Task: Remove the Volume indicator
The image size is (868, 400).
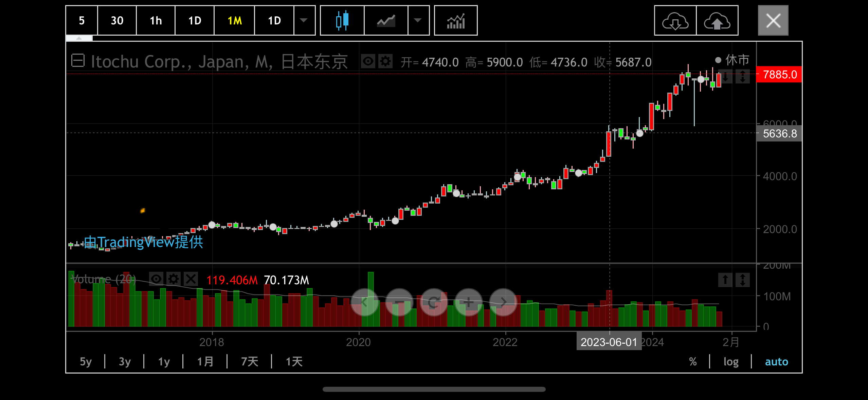Action: 191,279
